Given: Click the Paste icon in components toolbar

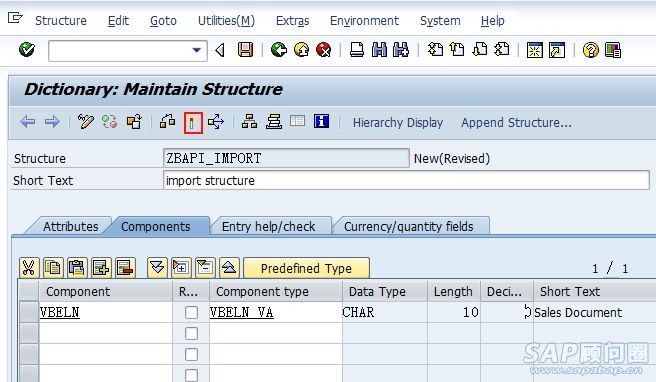Looking at the screenshot, I should click(77, 268).
